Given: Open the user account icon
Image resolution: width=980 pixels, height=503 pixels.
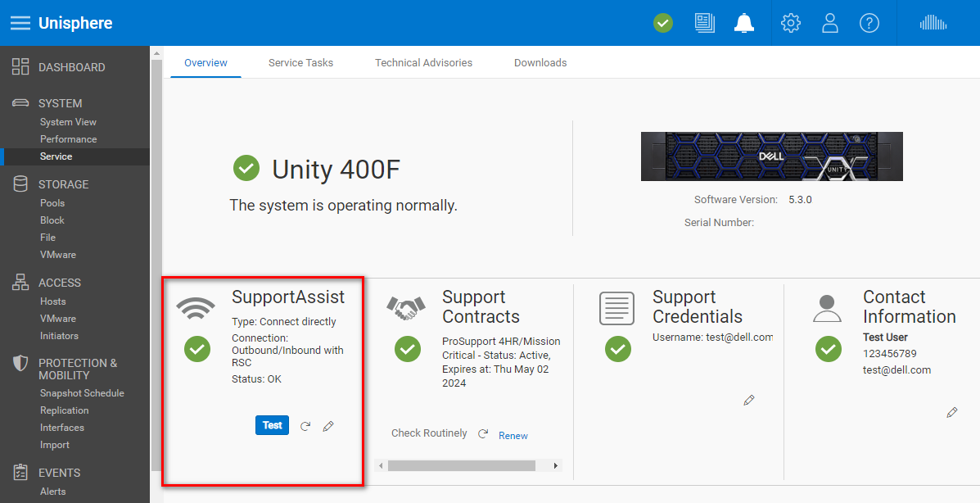Looking at the screenshot, I should [x=829, y=23].
